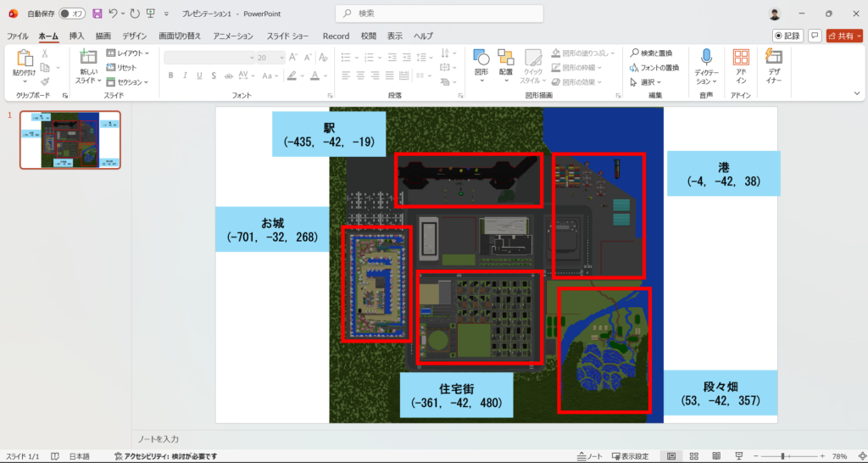Click the Record button
The image size is (868, 463).
[x=787, y=36]
